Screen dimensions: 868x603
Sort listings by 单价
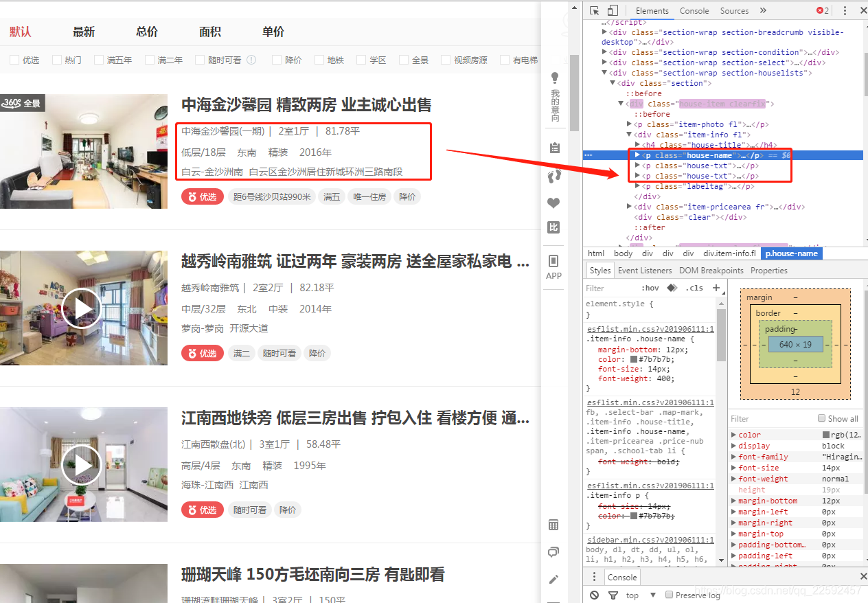(x=273, y=32)
